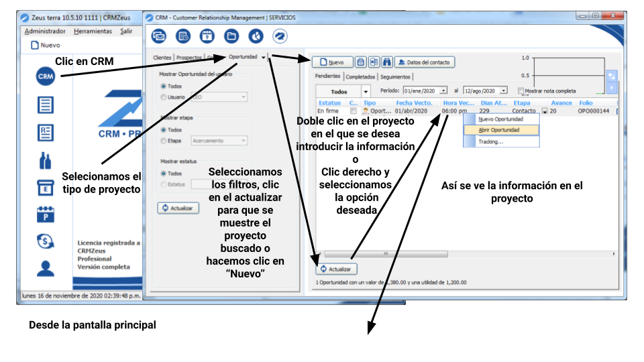The height and width of the screenshot is (362, 644).
Task: Click the Nuevo button in CRM window
Action: point(332,62)
